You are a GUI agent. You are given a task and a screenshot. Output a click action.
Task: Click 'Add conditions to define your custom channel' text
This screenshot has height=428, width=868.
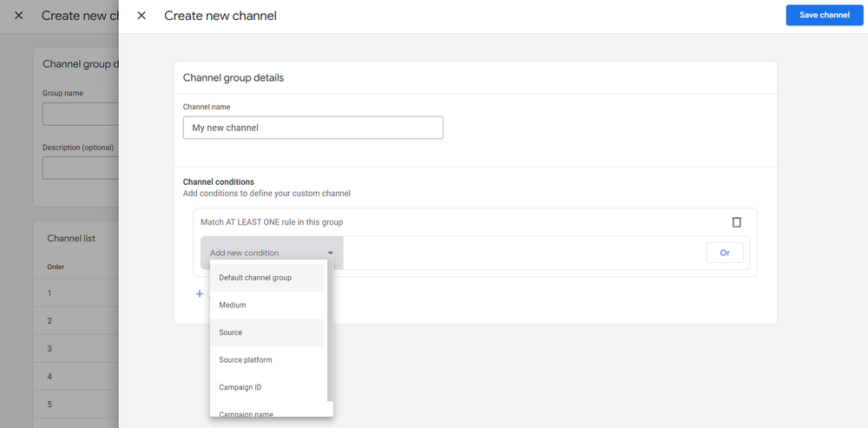[x=266, y=194]
